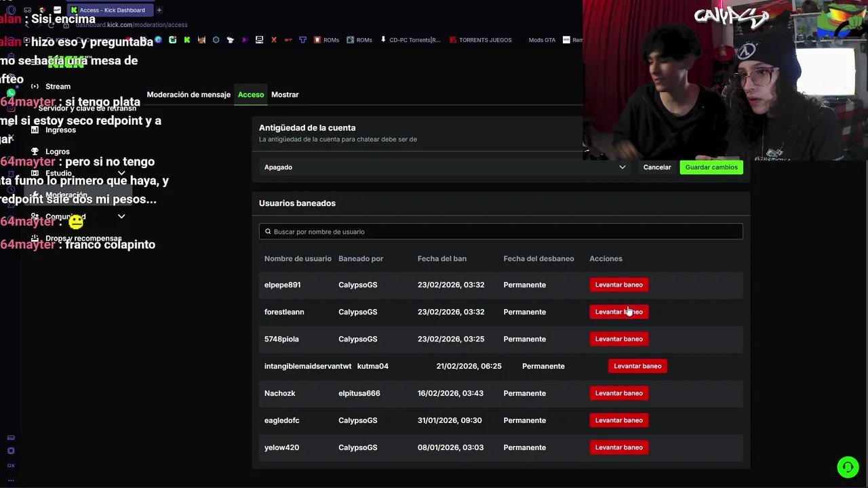The image size is (868, 488).
Task: Open the green support chat bubble
Action: 847,467
